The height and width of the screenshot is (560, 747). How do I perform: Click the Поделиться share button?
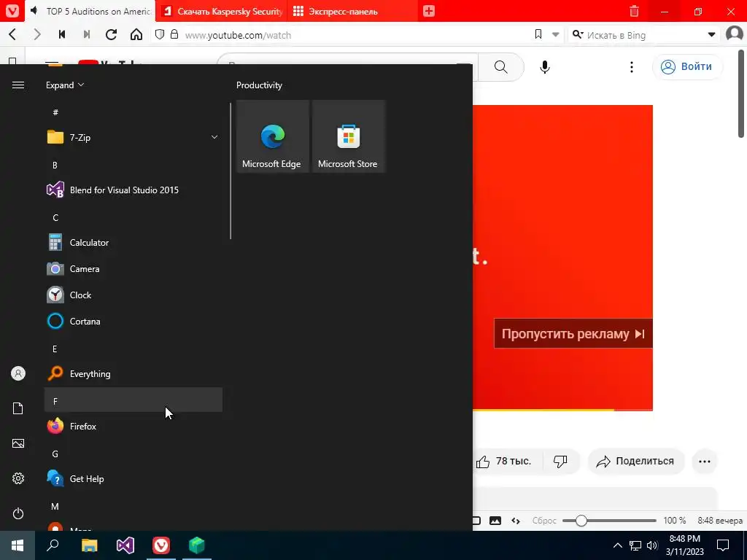pyautogui.click(x=636, y=461)
